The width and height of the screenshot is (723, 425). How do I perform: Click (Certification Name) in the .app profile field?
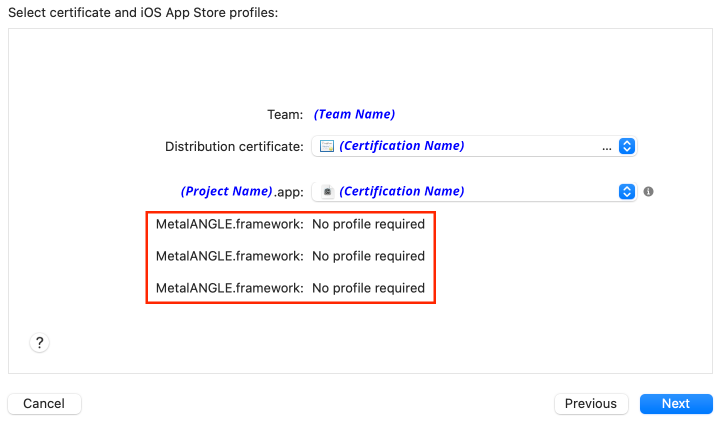pos(402,191)
